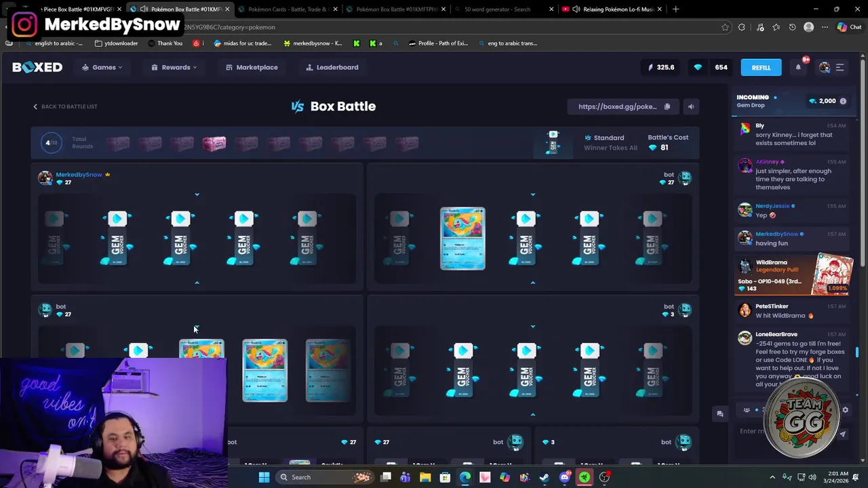This screenshot has height=488, width=868.
Task: Show hidden system tray icons
Action: (772, 477)
